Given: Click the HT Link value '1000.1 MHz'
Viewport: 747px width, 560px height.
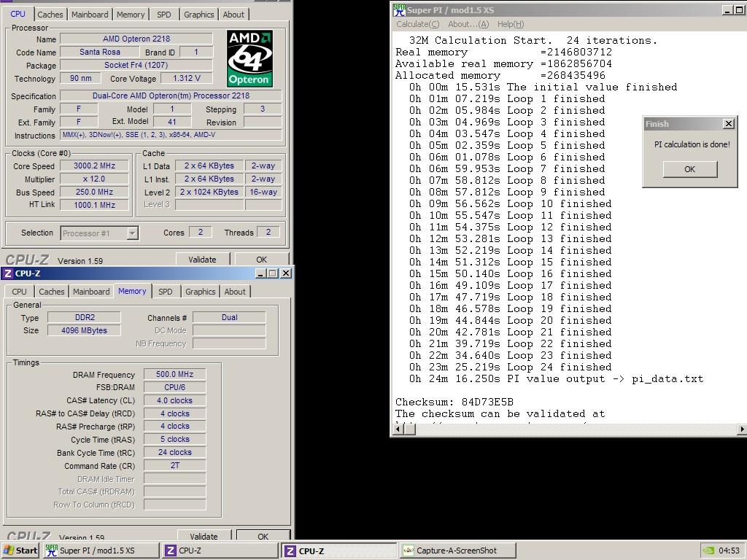Looking at the screenshot, I should [x=94, y=205].
